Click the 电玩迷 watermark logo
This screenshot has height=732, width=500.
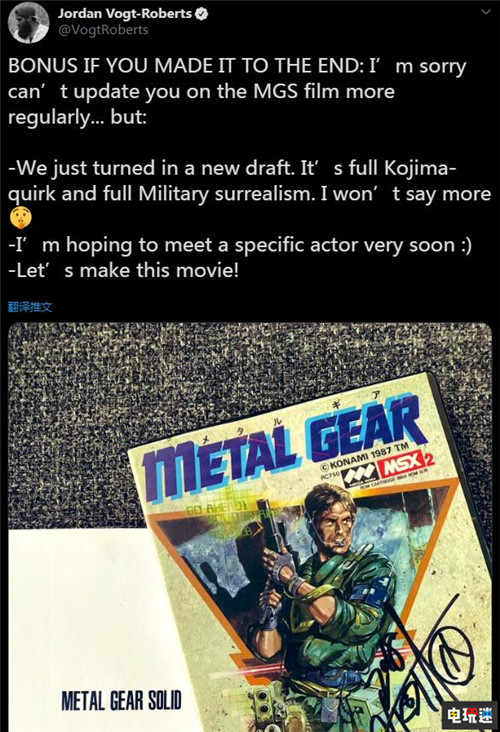pyautogui.click(x=470, y=715)
